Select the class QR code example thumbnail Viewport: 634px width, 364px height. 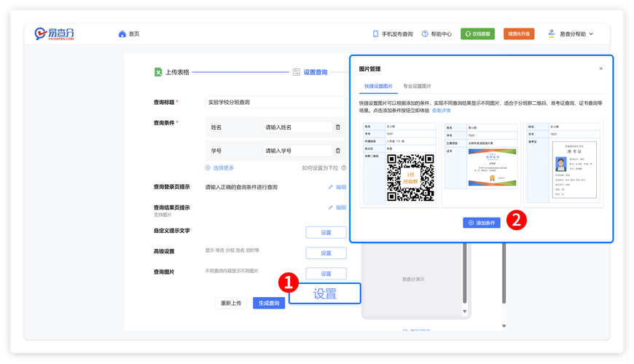[x=399, y=164]
